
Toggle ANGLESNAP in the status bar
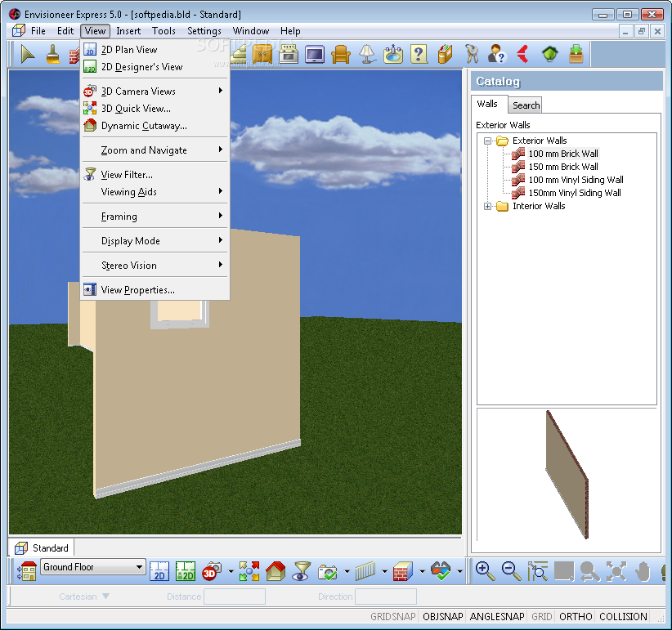click(x=497, y=616)
